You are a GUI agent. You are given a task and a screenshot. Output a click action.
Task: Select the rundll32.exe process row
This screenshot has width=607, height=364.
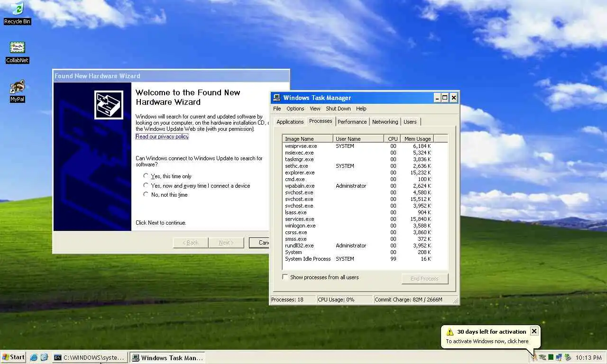[358, 246]
